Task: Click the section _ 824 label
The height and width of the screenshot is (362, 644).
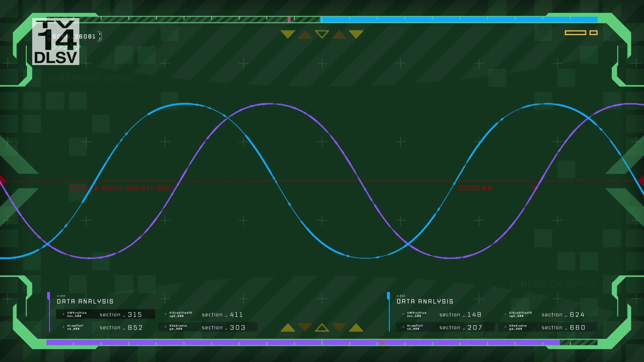Action: coord(563,314)
